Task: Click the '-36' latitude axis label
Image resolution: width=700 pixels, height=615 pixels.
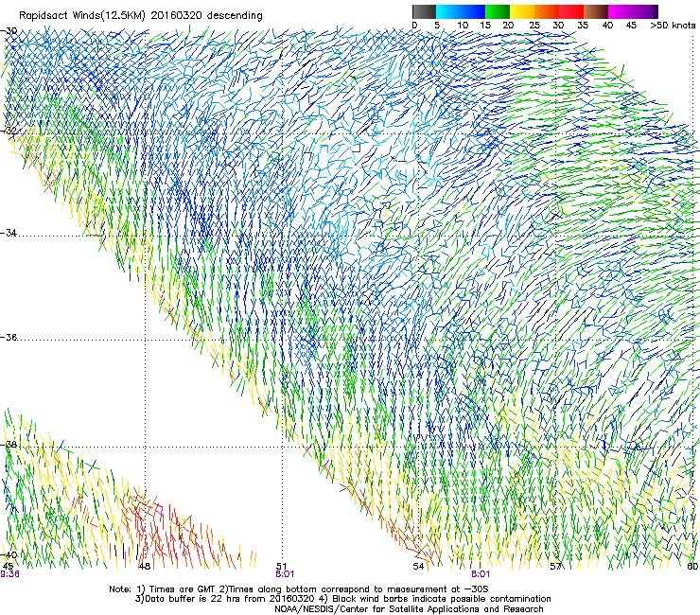Action: [9, 337]
